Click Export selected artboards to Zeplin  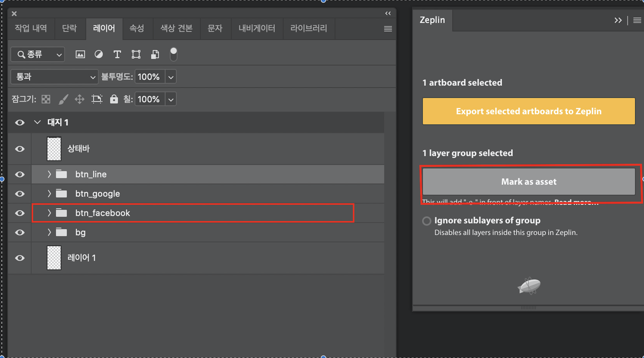coord(529,111)
